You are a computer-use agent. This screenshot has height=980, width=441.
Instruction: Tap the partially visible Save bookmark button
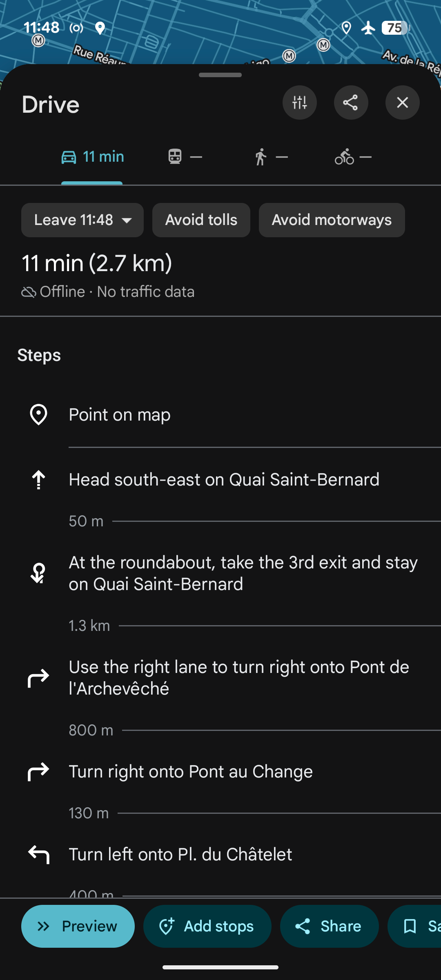point(416,926)
